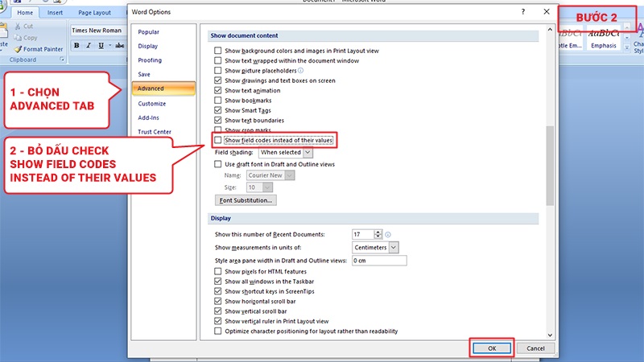Switch to the Home ribbon tab
The height and width of the screenshot is (362, 644).
click(x=25, y=13)
